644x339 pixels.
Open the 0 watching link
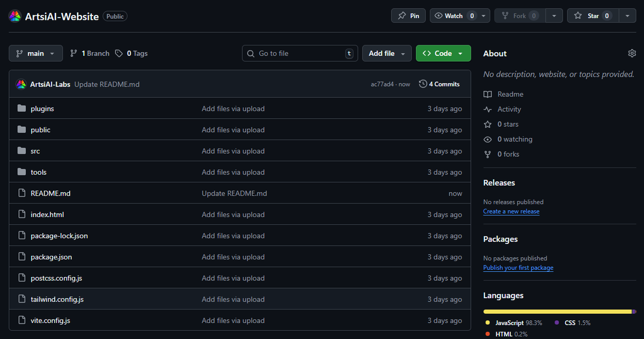click(x=515, y=139)
